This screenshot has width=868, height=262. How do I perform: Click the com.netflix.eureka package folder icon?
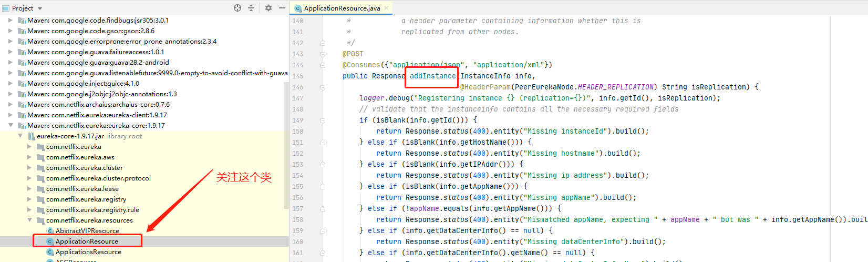(x=40, y=147)
